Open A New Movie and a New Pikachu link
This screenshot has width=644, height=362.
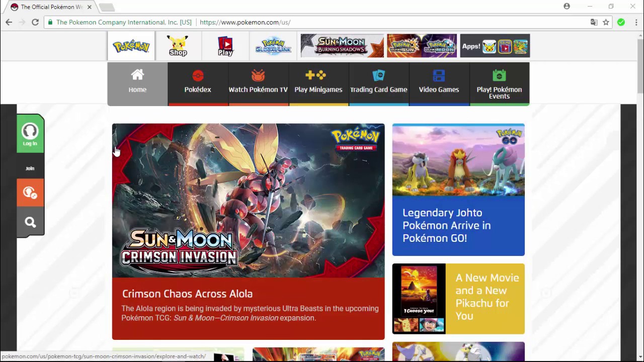coord(487,297)
